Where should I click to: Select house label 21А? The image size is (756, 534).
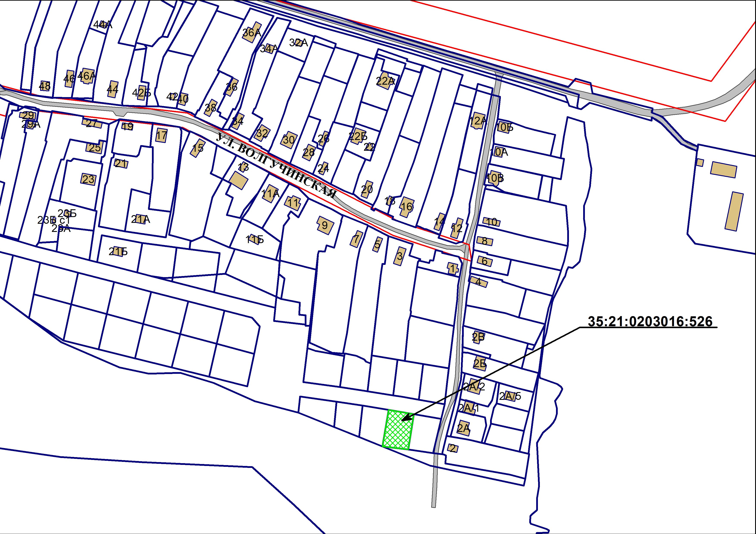pos(141,219)
